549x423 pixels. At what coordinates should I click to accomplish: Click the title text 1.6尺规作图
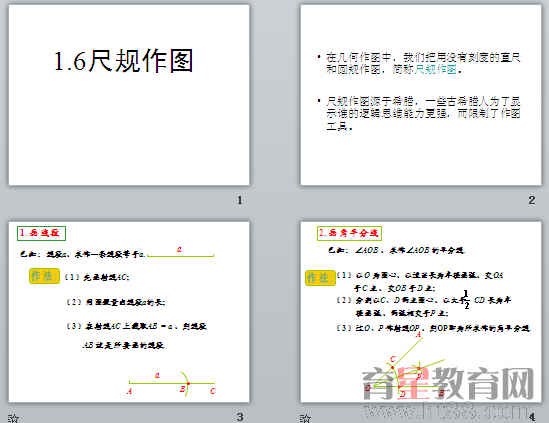[123, 61]
